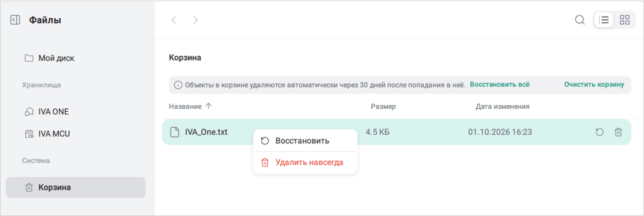Choose Удалить навсегда in the context menu
The width and height of the screenshot is (644, 216).
click(305, 162)
